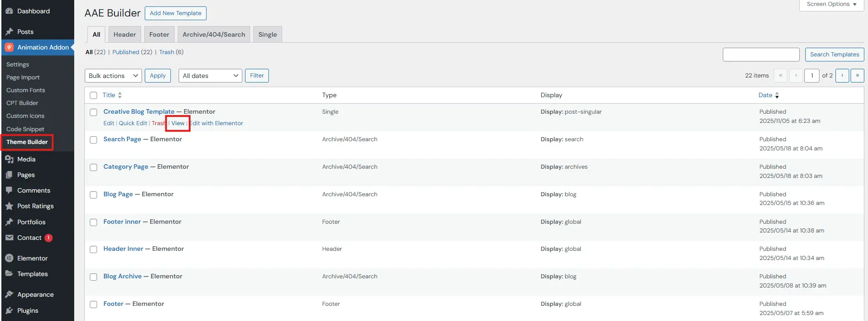Switch to the Archive/404/Search tab
Viewport: 868px width, 321px height.
pos(213,34)
